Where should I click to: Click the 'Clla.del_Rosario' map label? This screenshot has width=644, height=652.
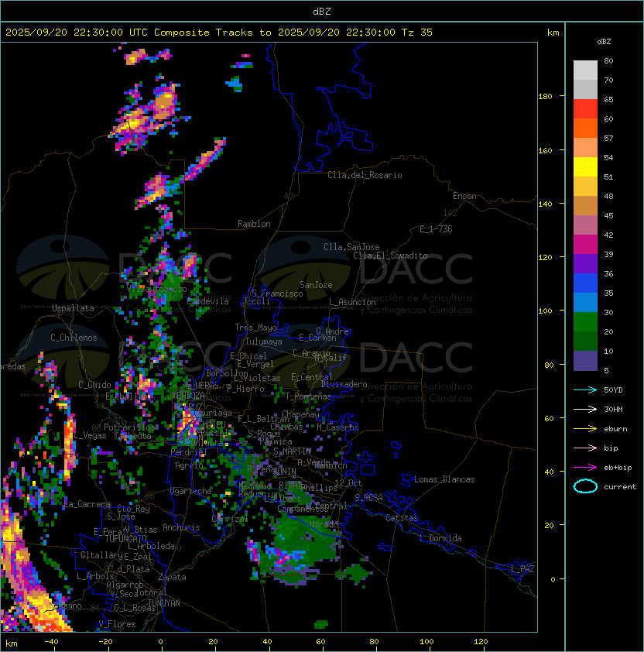click(365, 175)
